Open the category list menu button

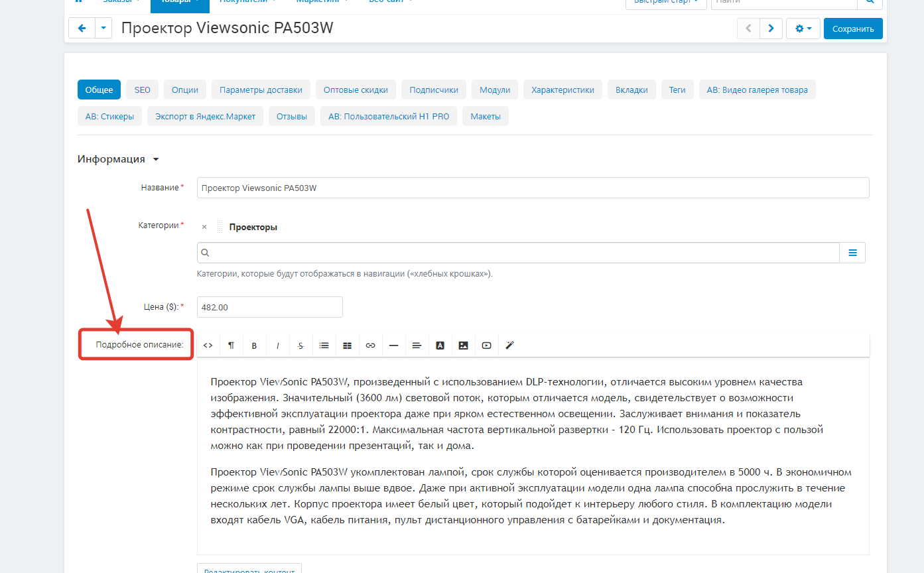852,253
